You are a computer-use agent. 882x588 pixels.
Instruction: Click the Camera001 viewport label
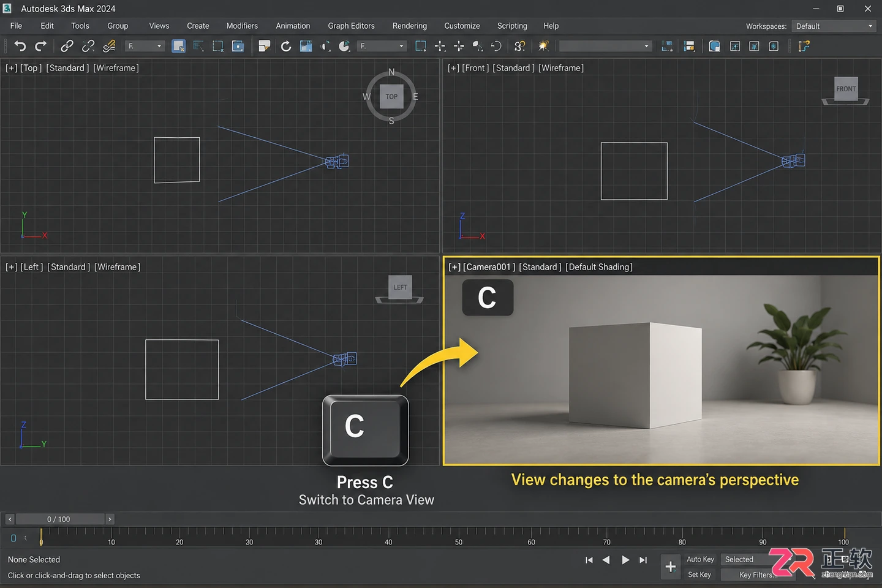489,267
